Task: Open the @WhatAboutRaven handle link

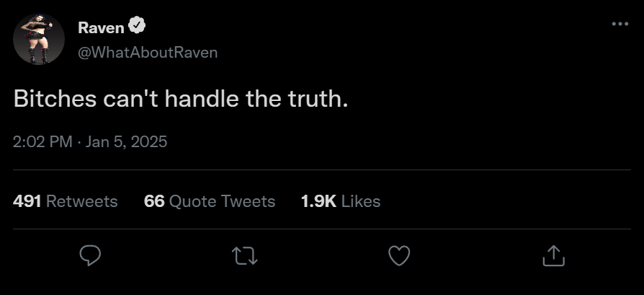Action: tap(147, 53)
